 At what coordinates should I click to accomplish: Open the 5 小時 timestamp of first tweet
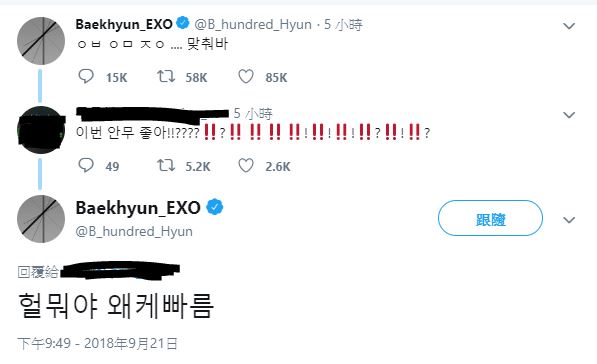343,25
